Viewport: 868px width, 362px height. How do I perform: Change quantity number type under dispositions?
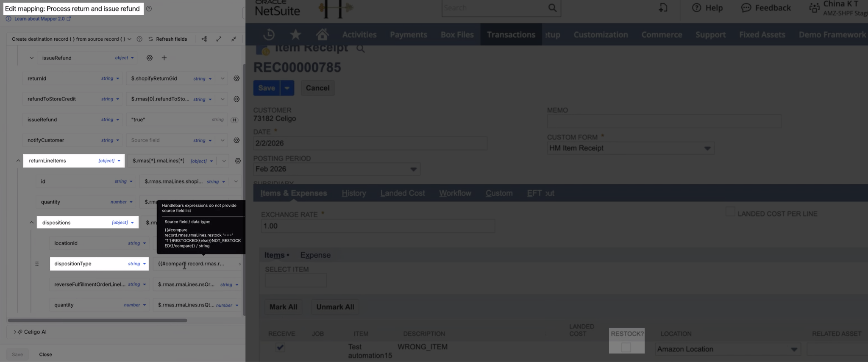pyautogui.click(x=135, y=305)
